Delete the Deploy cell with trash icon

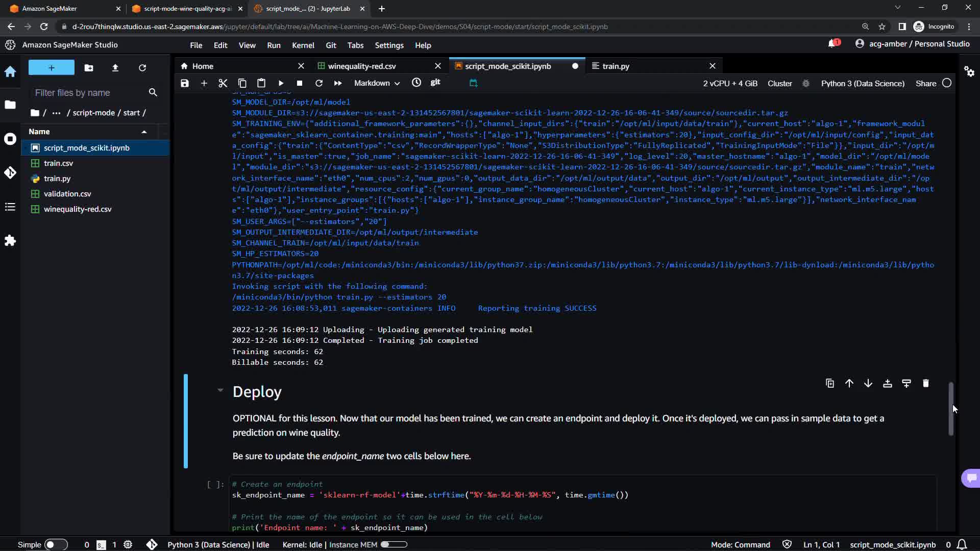pos(925,383)
